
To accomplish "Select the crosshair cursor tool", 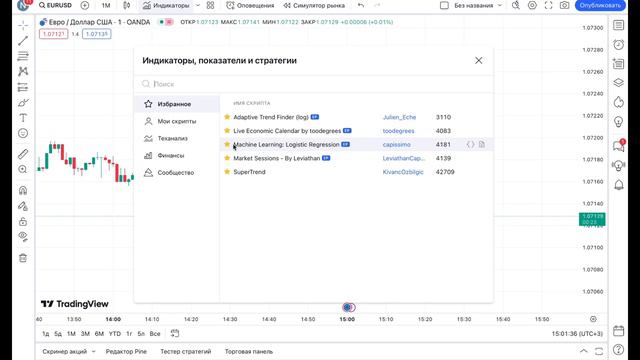I will [x=23, y=25].
